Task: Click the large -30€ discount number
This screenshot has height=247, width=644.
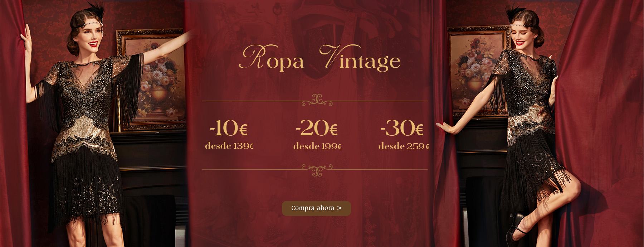Action: coord(402,128)
